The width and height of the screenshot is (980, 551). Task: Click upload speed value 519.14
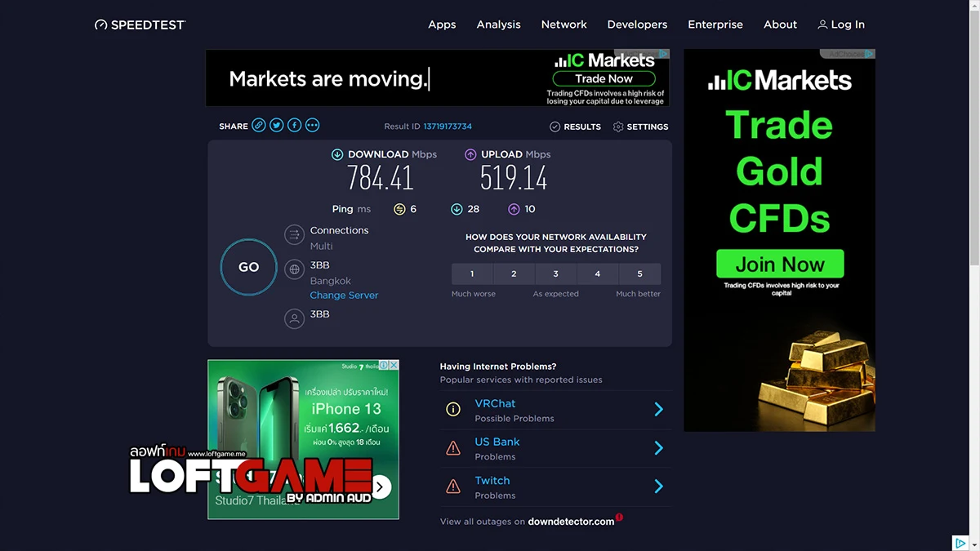point(514,178)
